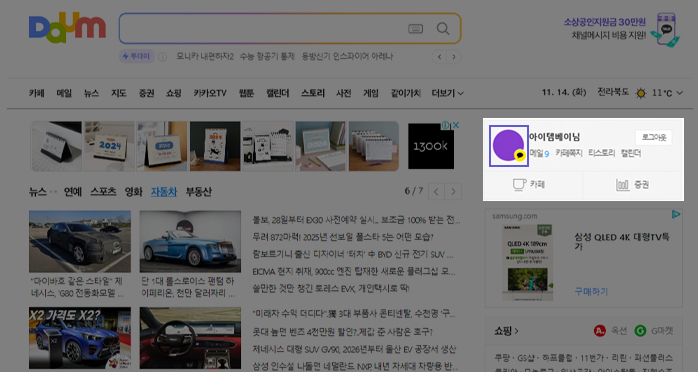Click username 아이템베이닝

(555, 137)
